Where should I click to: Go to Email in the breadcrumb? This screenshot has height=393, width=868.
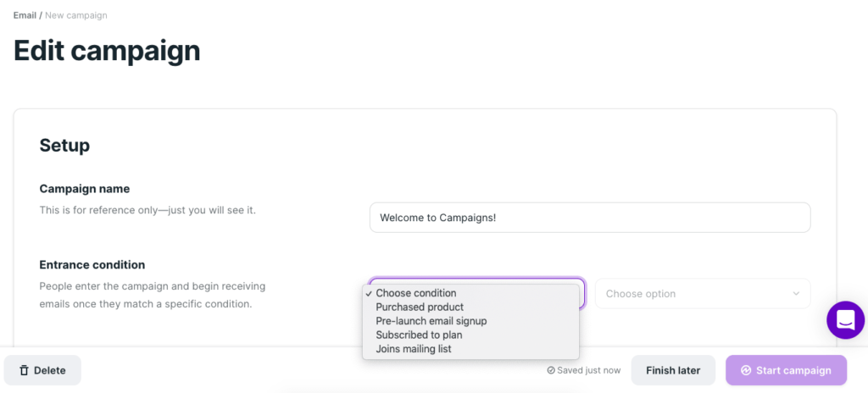[x=25, y=15]
